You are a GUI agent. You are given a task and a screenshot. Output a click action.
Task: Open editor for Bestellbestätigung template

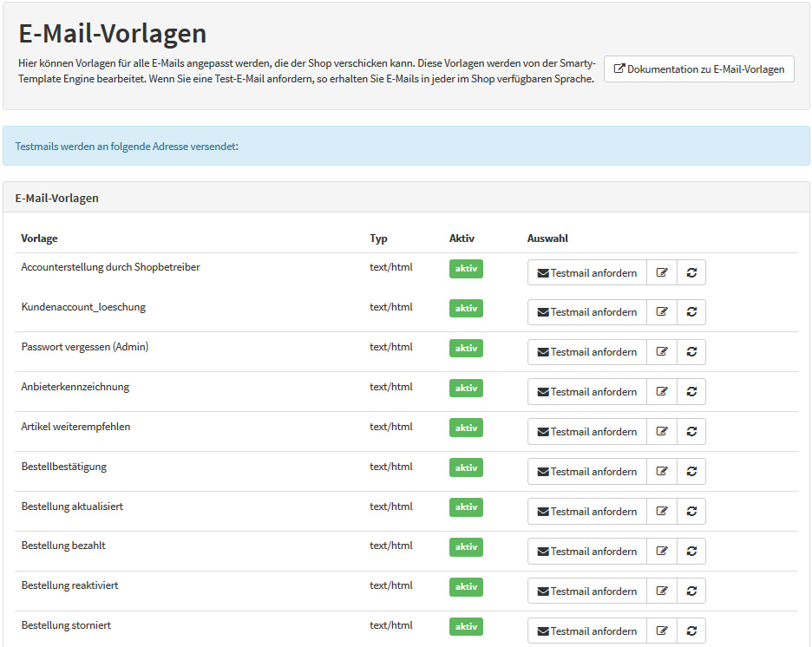pyautogui.click(x=662, y=472)
